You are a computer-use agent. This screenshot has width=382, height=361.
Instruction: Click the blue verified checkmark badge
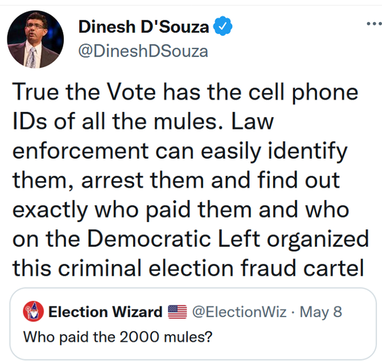(223, 27)
